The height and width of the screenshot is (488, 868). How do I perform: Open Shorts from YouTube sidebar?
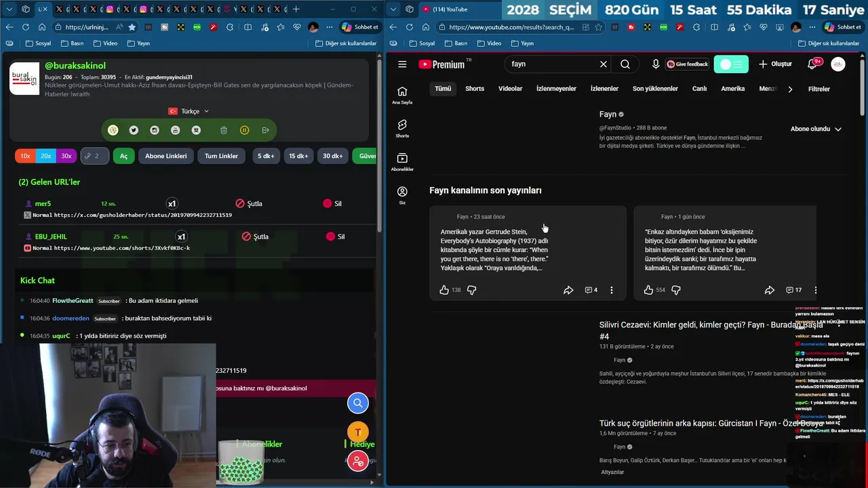click(402, 129)
